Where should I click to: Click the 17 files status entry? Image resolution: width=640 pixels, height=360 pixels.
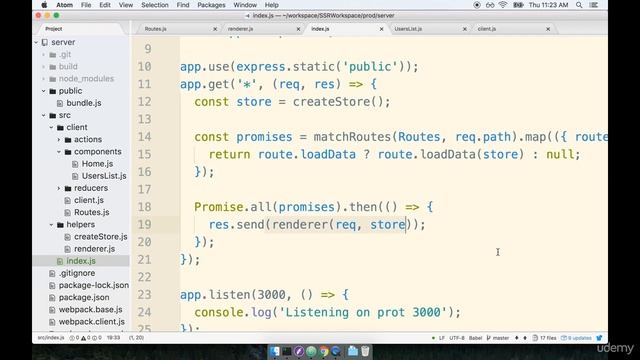click(544, 338)
